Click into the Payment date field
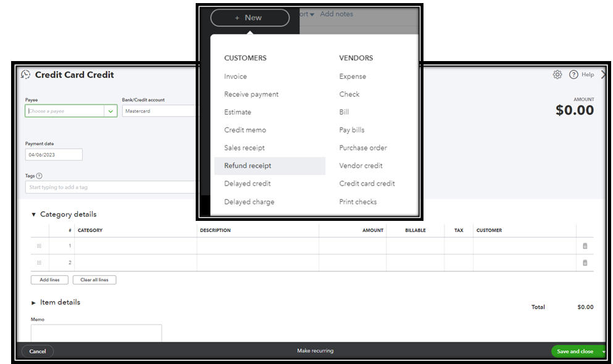613x364 pixels. tap(54, 155)
